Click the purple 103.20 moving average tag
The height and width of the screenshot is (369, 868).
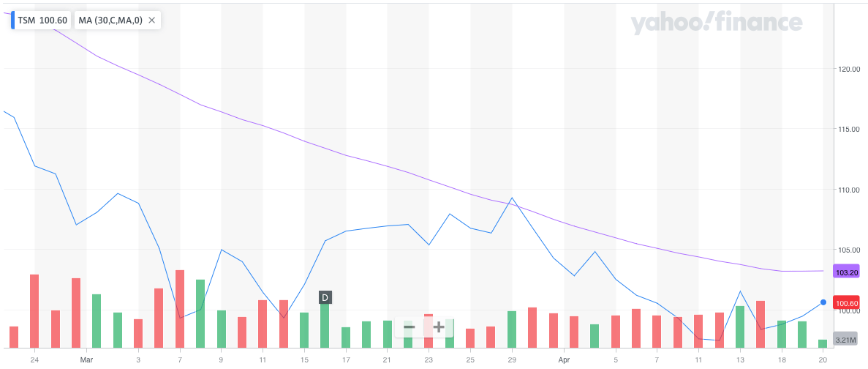[x=847, y=271]
